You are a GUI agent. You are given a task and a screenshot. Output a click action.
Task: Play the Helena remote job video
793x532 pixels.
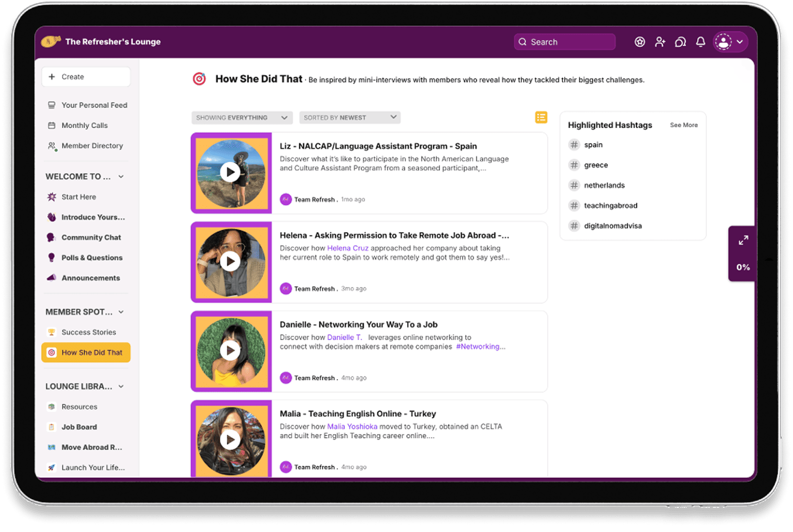[x=230, y=261]
